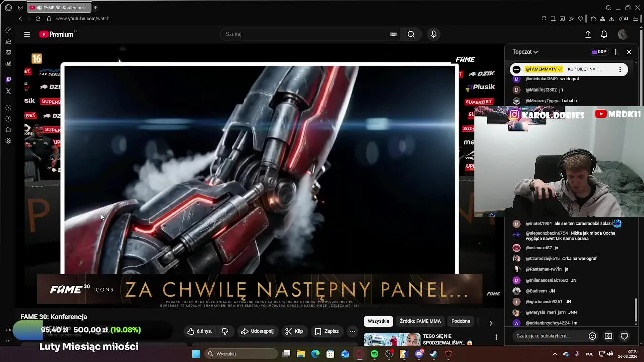Open YouTube upload/create button
644x362 pixels.
point(588,34)
